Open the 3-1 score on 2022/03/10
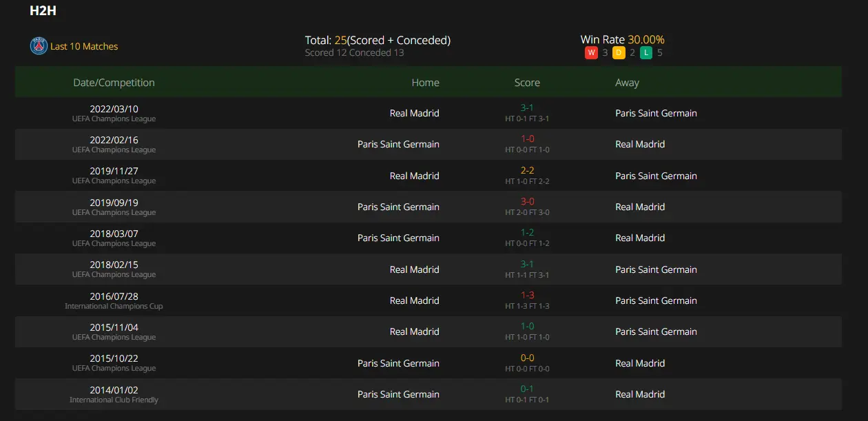 pyautogui.click(x=527, y=108)
